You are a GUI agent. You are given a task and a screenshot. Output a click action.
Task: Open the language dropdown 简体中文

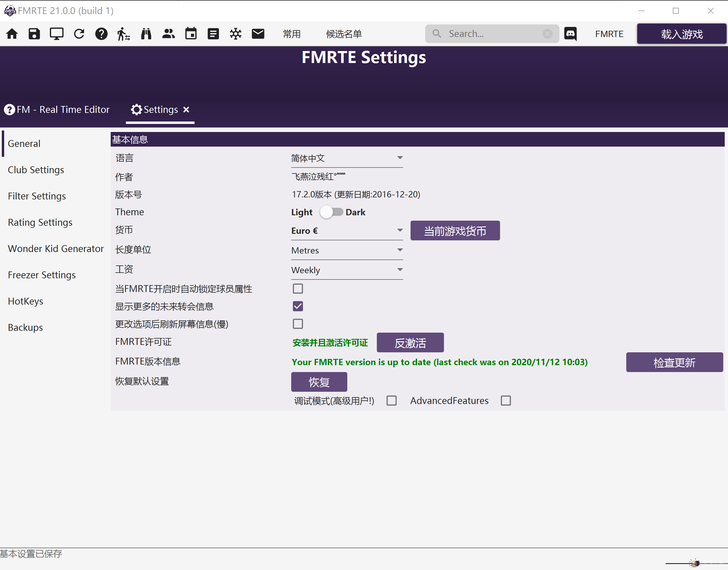pyautogui.click(x=347, y=158)
